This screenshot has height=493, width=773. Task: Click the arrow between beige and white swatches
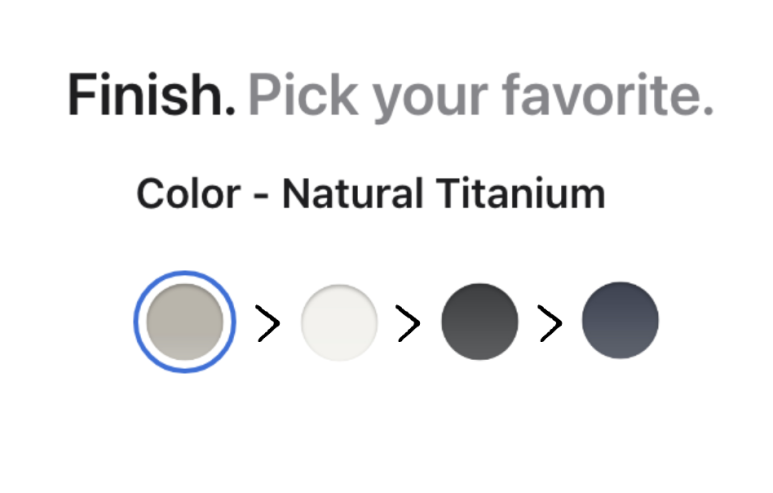point(268,324)
